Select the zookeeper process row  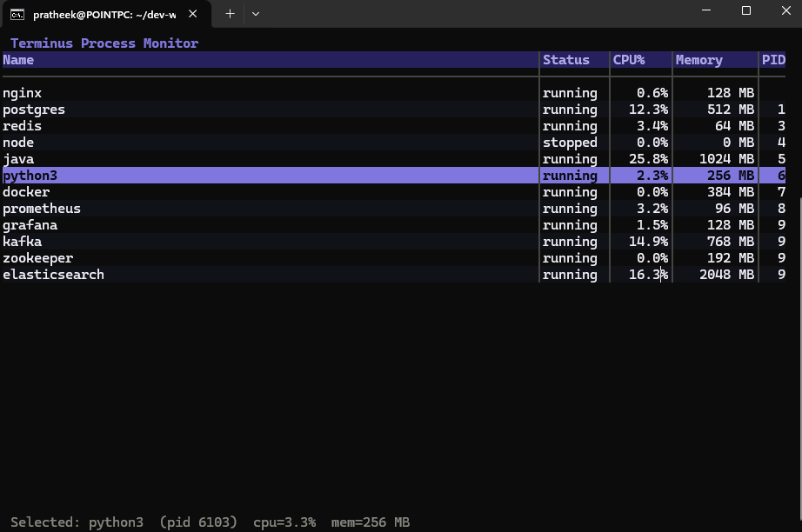(394, 258)
